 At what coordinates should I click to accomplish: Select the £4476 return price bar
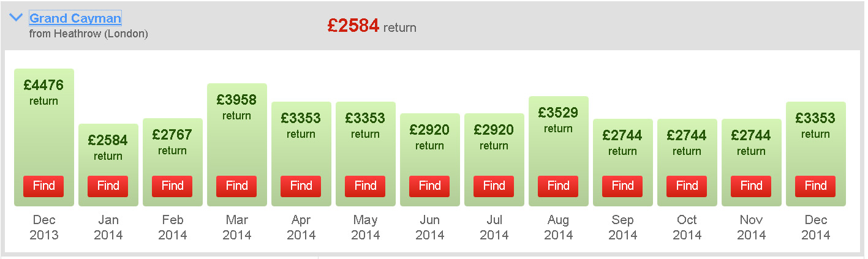(43, 137)
